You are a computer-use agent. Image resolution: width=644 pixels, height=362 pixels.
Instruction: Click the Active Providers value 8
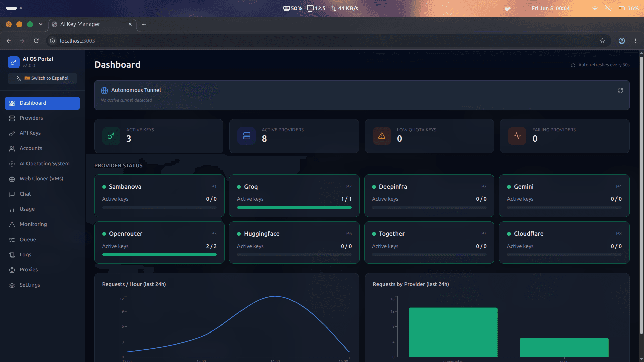click(264, 139)
